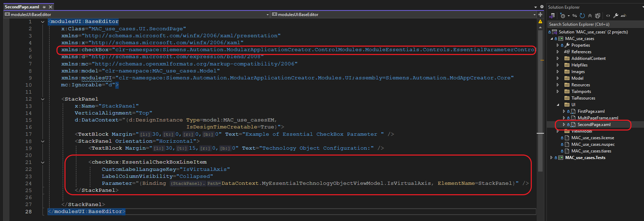Screen dimensions: 644x221
Task: Click the Images folder icon
Action: click(x=567, y=72)
